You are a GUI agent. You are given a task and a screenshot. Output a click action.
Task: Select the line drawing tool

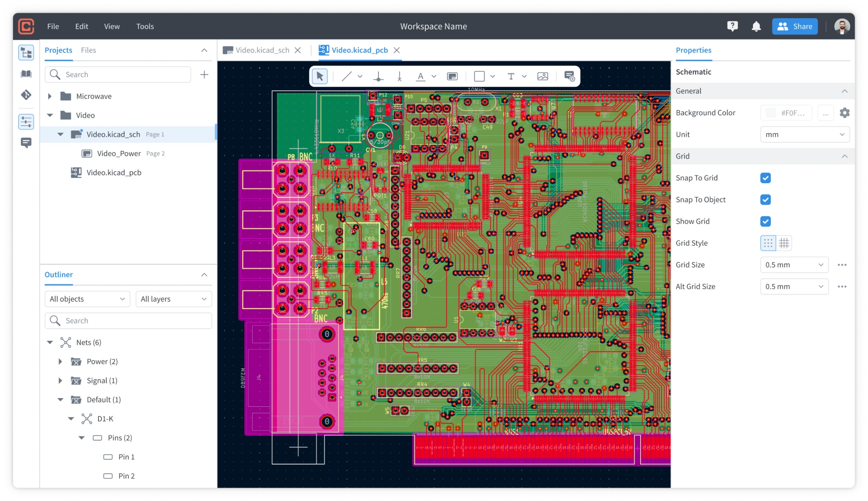tap(346, 76)
